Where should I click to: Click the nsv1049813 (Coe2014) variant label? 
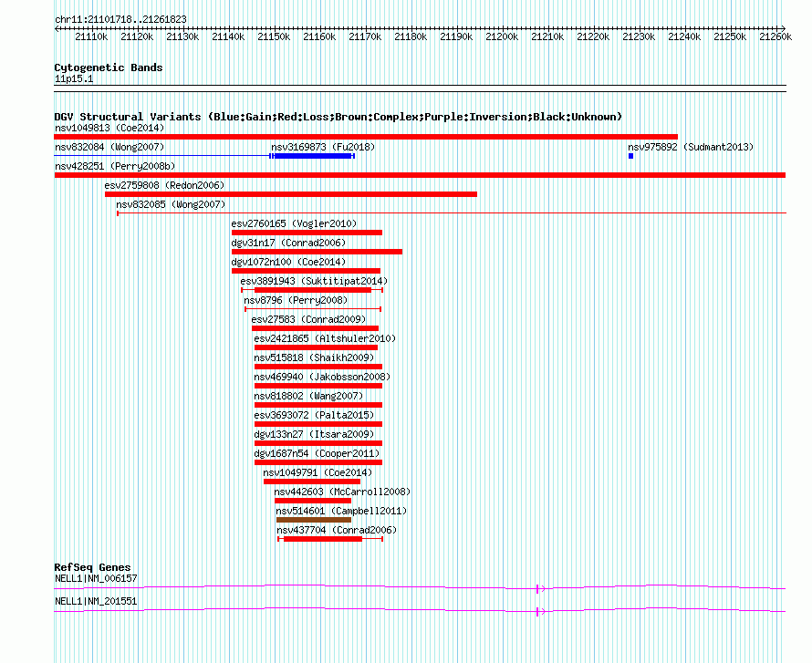click(x=109, y=128)
